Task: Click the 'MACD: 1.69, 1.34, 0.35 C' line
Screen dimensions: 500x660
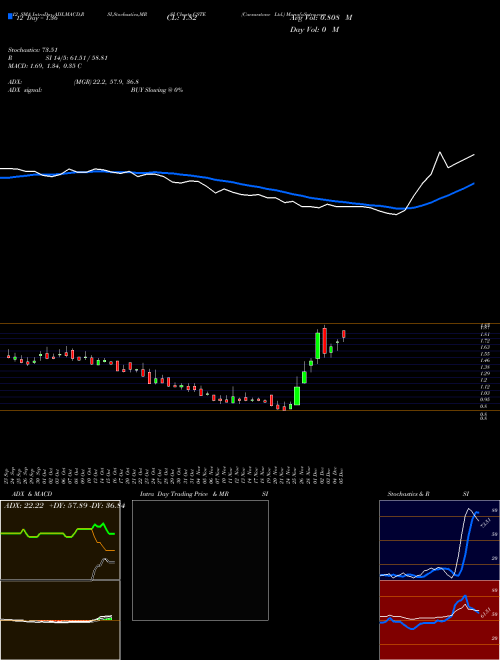Action: 45,66
